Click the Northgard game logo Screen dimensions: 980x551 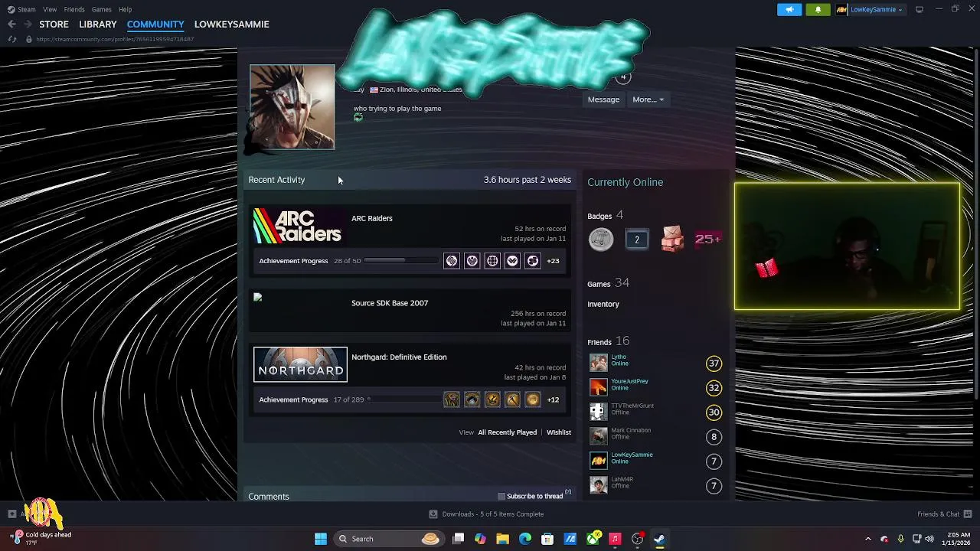point(300,364)
